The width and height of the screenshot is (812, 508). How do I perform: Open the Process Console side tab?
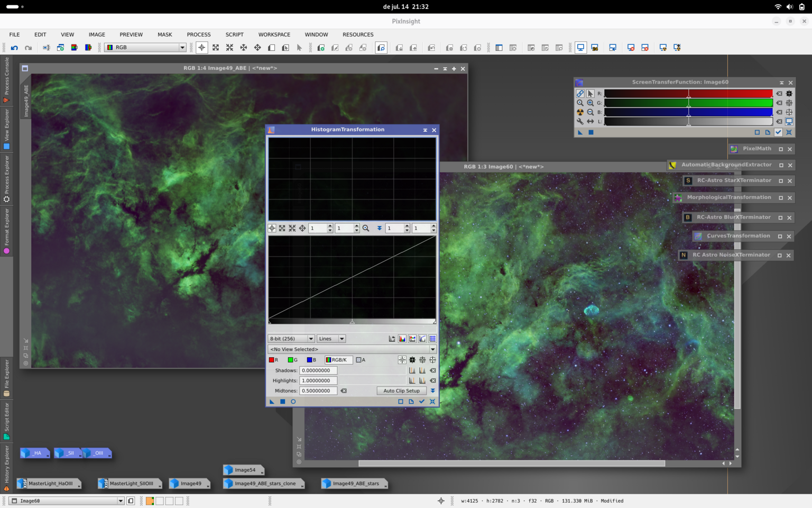[x=6, y=79]
